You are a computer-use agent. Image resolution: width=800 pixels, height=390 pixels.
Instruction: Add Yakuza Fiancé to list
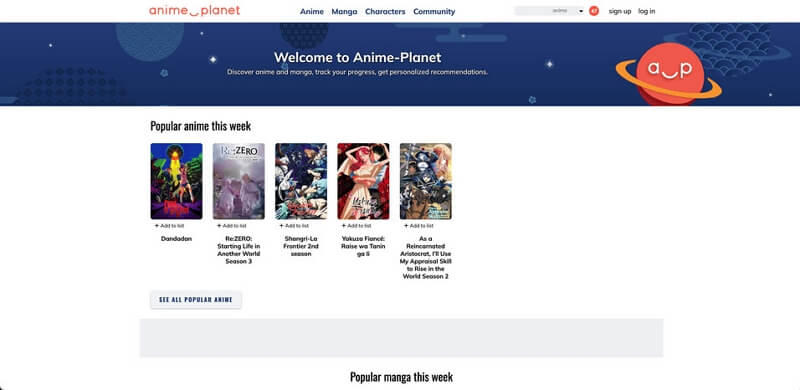tap(356, 226)
